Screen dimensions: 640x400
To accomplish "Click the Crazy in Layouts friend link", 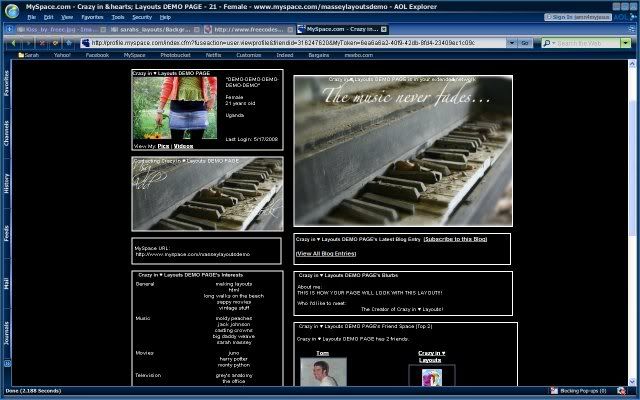I will point(431,356).
